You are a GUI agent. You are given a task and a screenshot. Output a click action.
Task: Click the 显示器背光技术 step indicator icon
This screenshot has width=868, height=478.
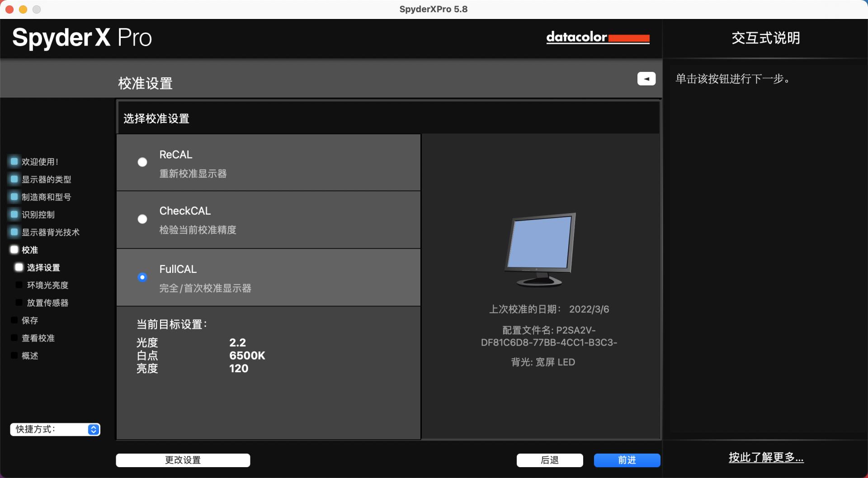(14, 232)
